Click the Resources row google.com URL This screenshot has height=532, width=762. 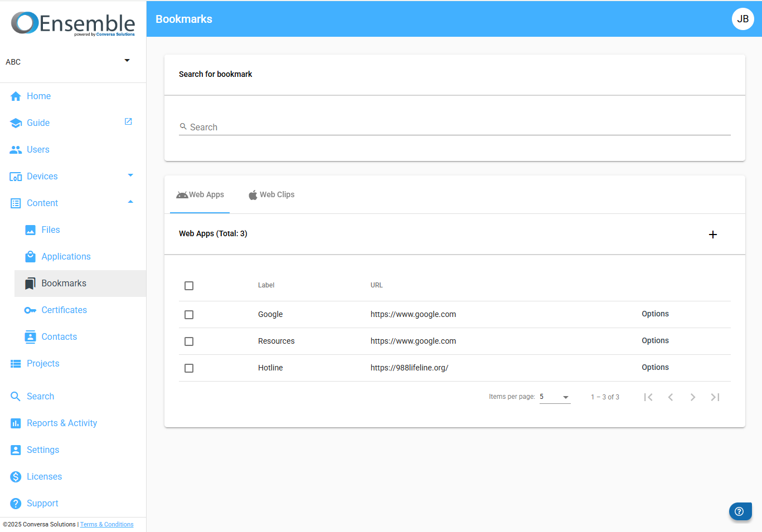click(x=413, y=341)
